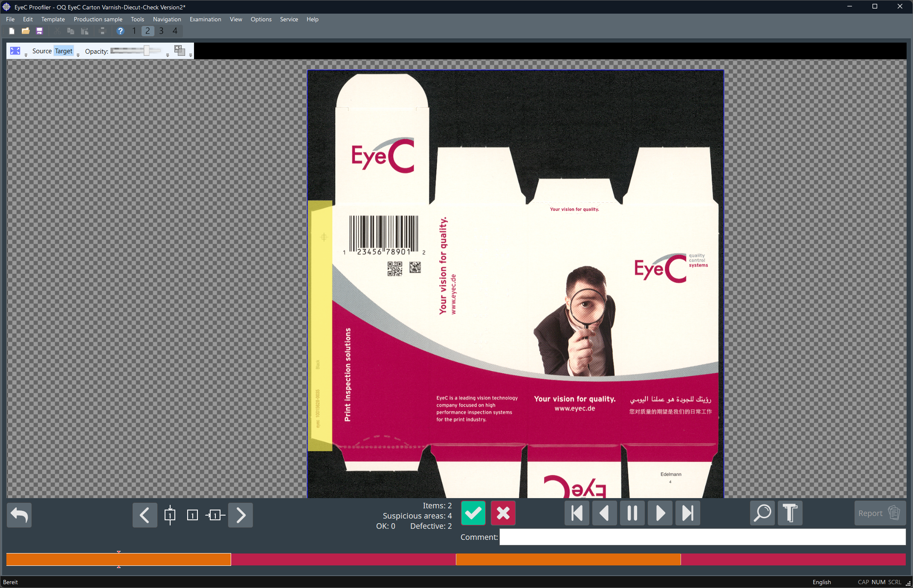913x588 pixels.
Task: Select the last red segment of the bar
Action: [793, 559]
